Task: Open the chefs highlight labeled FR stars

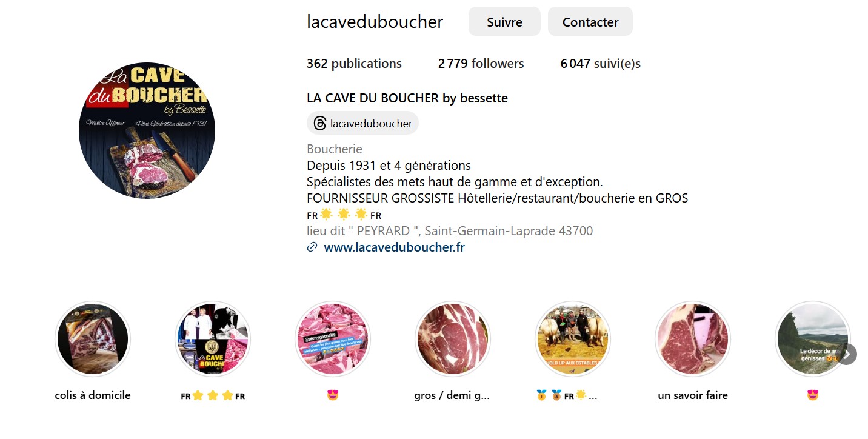Action: (213, 339)
